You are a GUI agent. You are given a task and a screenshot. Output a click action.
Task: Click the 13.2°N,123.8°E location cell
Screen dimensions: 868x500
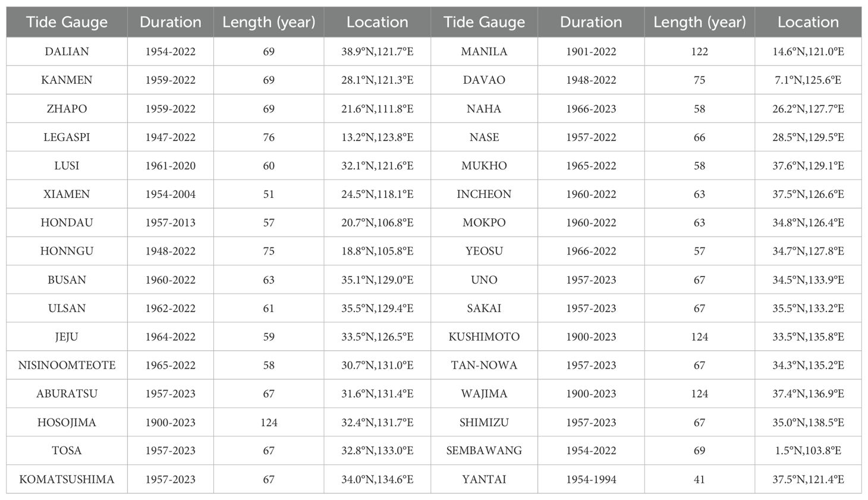point(378,137)
